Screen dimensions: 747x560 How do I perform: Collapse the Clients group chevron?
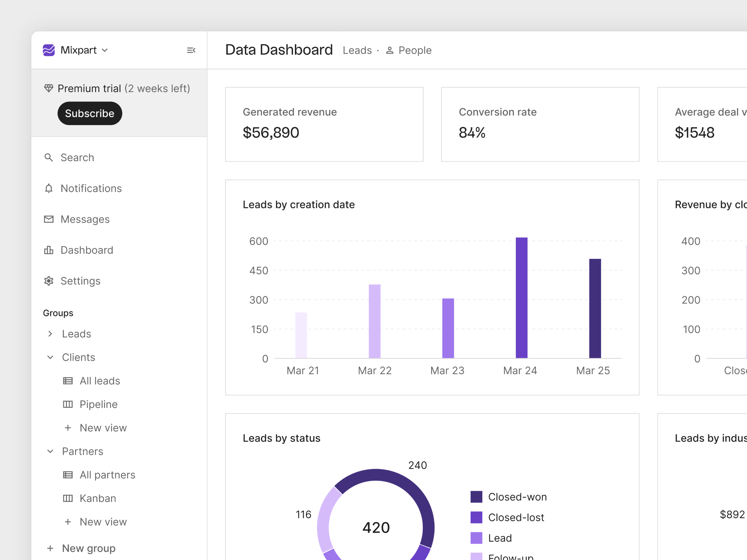(x=50, y=357)
